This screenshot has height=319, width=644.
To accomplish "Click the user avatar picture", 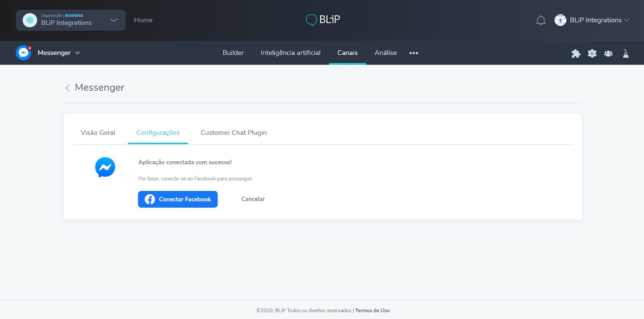I will [560, 20].
